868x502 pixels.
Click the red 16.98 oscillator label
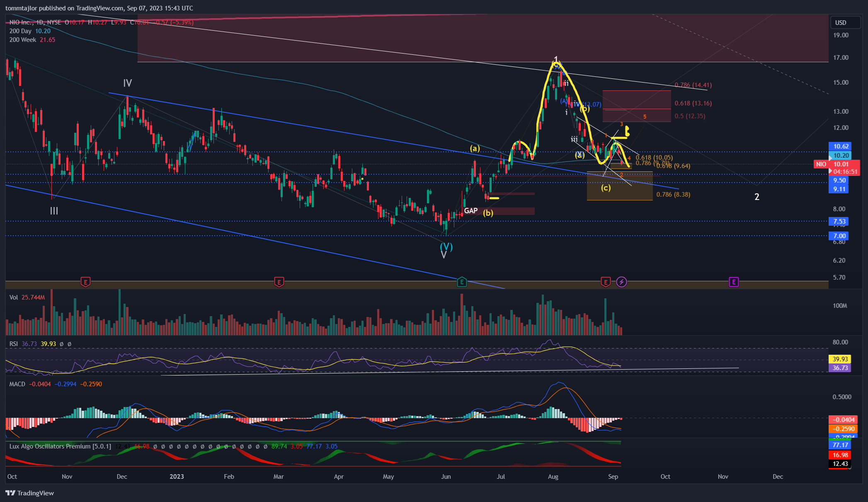pyautogui.click(x=840, y=455)
